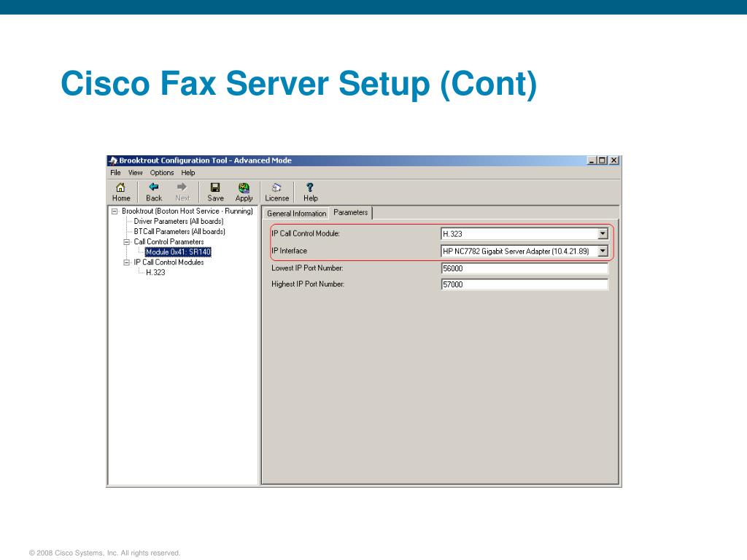
Task: Click the Highest IP Port Number field
Action: click(525, 284)
